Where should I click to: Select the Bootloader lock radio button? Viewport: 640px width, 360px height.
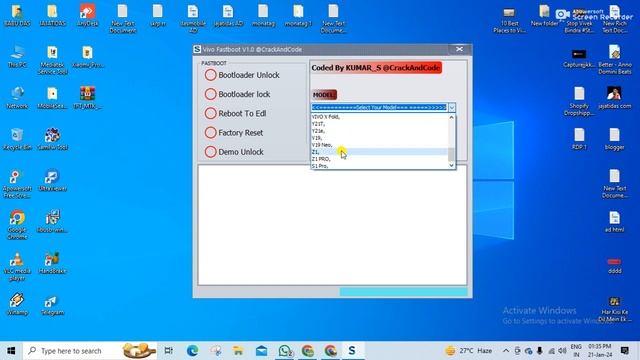tap(211, 94)
